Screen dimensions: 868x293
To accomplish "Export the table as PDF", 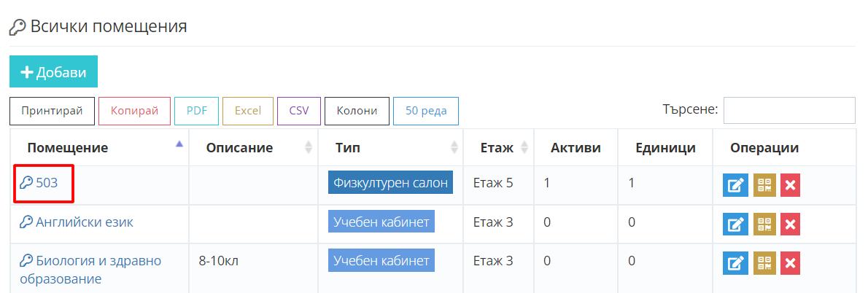I will (196, 111).
